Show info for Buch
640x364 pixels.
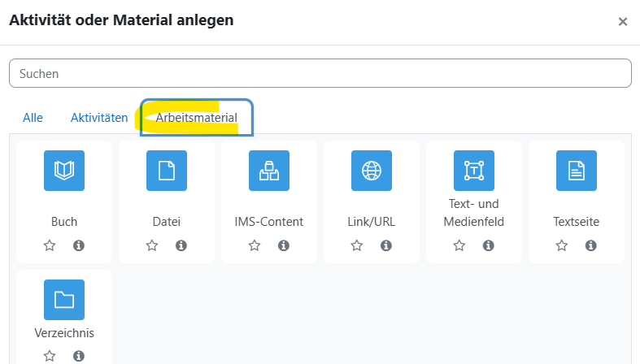(x=79, y=245)
